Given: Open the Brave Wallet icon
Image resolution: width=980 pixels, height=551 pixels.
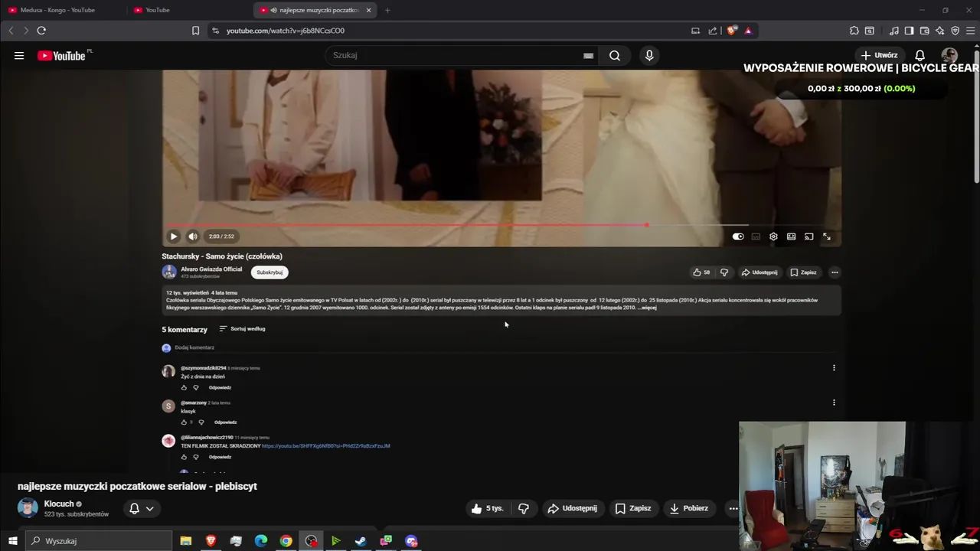Looking at the screenshot, I should (924, 31).
